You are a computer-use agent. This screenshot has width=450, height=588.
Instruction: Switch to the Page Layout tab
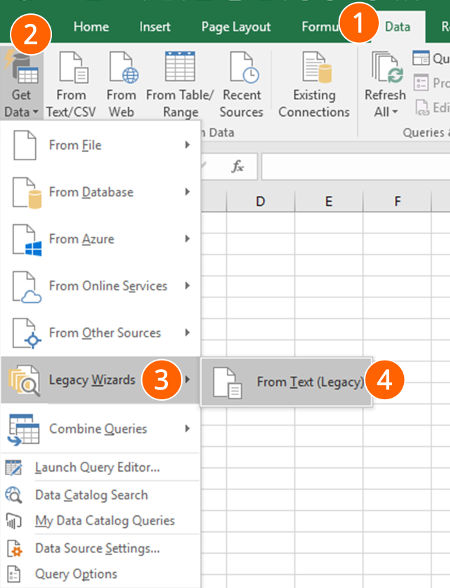236,27
